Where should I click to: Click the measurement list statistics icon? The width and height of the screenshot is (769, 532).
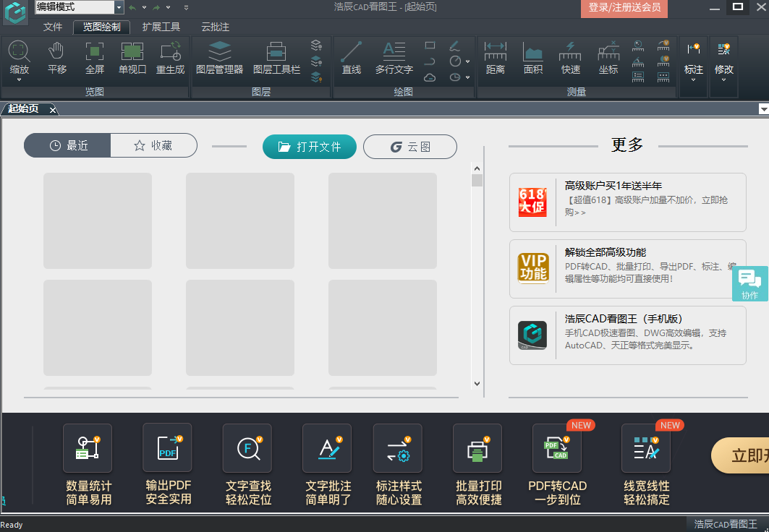click(638, 77)
